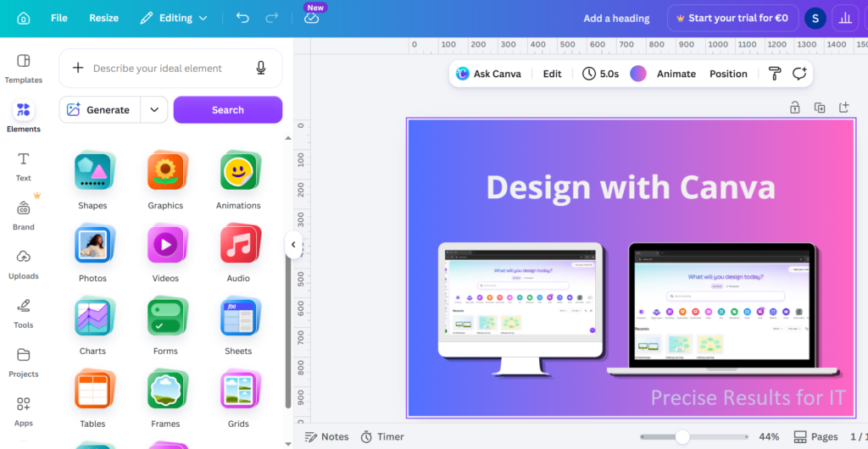The image size is (868, 449).
Task: Open the Position panel
Action: (x=728, y=74)
